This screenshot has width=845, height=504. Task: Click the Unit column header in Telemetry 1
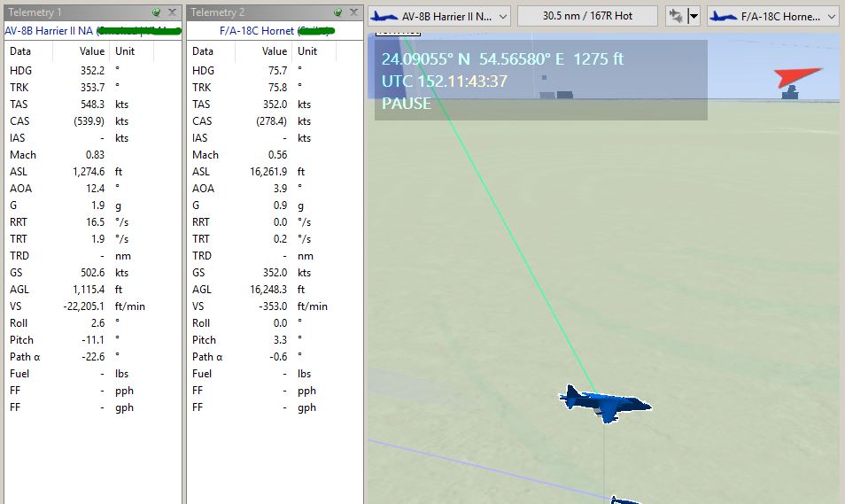click(x=125, y=51)
